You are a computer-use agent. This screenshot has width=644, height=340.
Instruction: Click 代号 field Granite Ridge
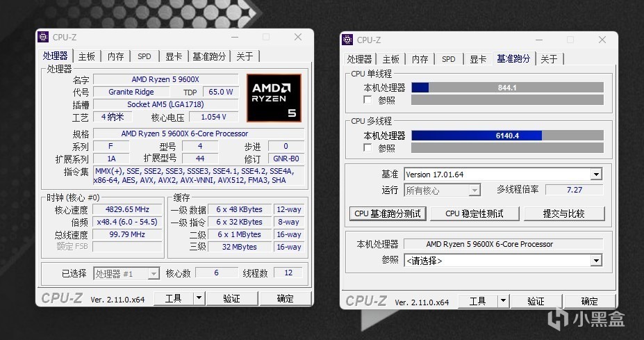(x=131, y=92)
